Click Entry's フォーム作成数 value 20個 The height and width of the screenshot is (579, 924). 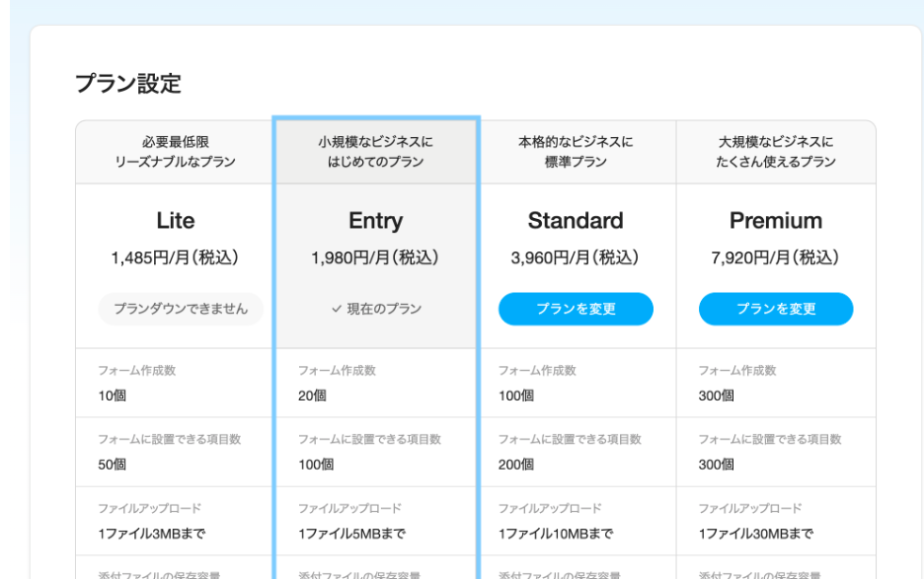(312, 396)
